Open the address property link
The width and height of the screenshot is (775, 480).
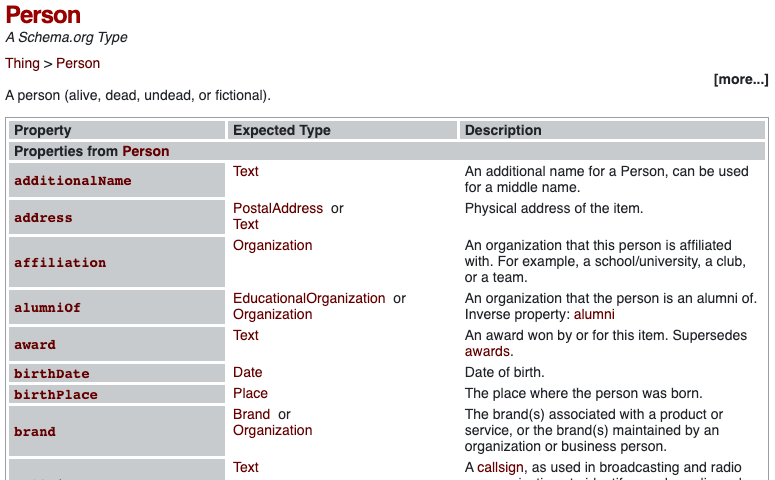click(x=43, y=218)
